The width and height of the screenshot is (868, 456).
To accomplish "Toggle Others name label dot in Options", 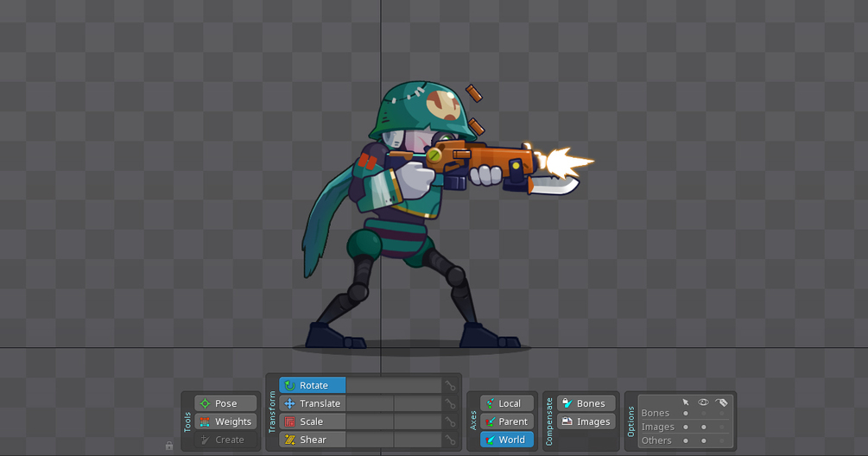I will coord(721,441).
